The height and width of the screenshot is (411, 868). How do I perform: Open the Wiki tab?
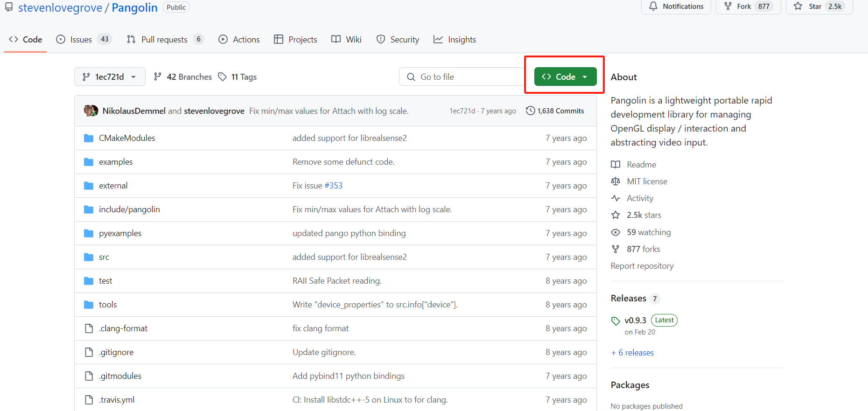point(346,40)
